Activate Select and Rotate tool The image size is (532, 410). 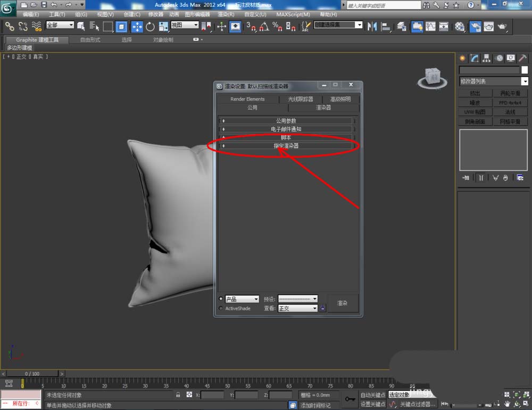(x=150, y=27)
